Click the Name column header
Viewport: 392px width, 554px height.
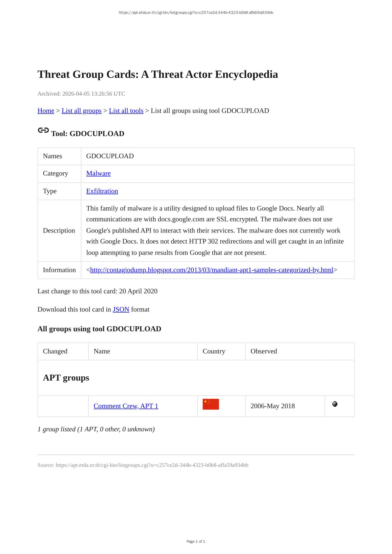pos(102,351)
